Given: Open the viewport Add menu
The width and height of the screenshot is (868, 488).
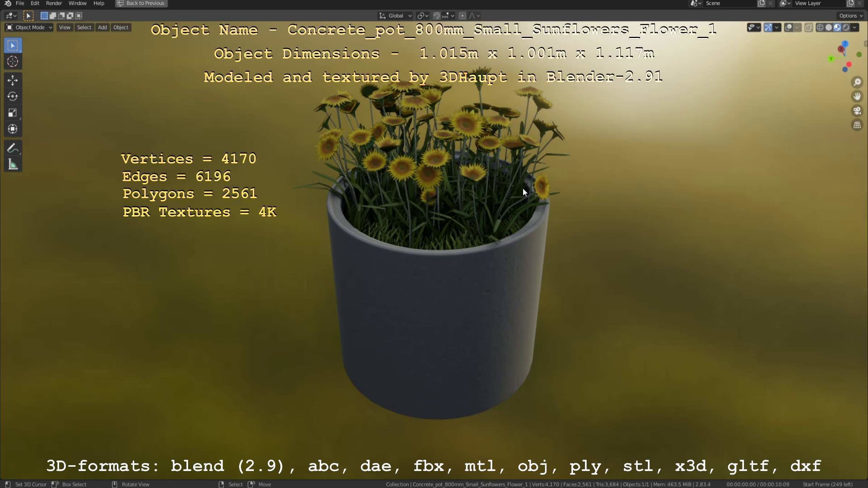Looking at the screenshot, I should pos(102,27).
